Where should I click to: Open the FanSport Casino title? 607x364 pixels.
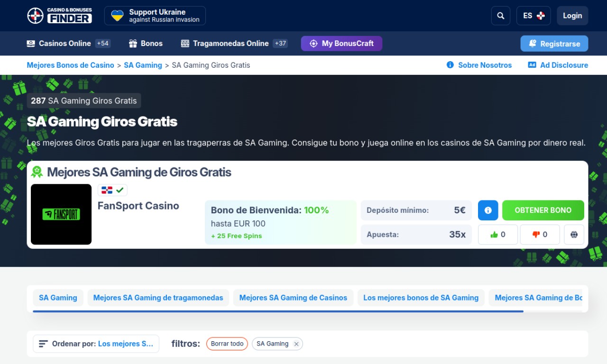pyautogui.click(x=138, y=206)
